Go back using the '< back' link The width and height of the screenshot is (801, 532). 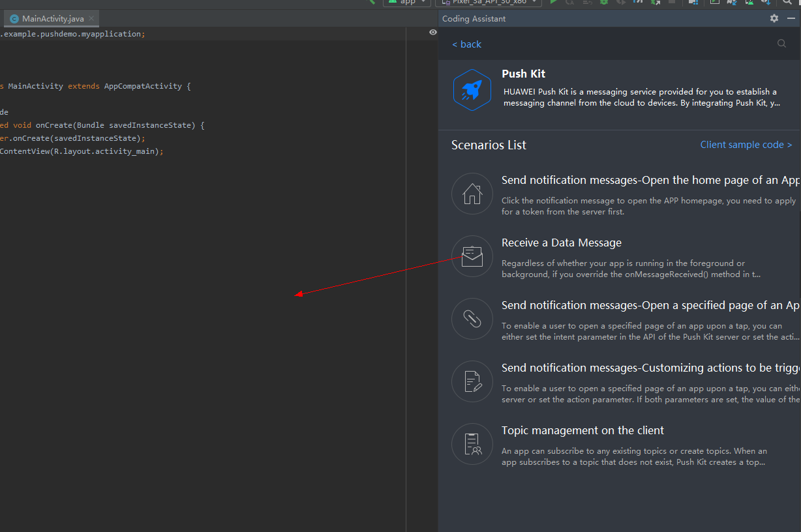[x=466, y=44]
